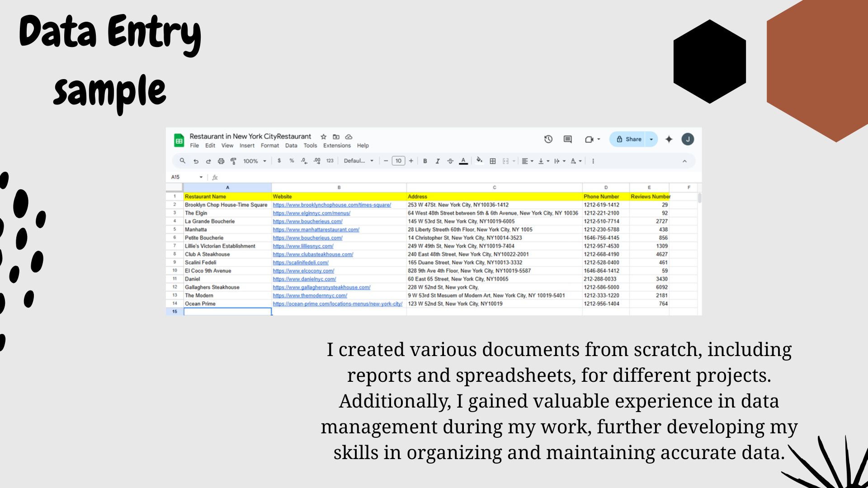Click the undo arrow icon
The image size is (868, 488).
click(196, 161)
